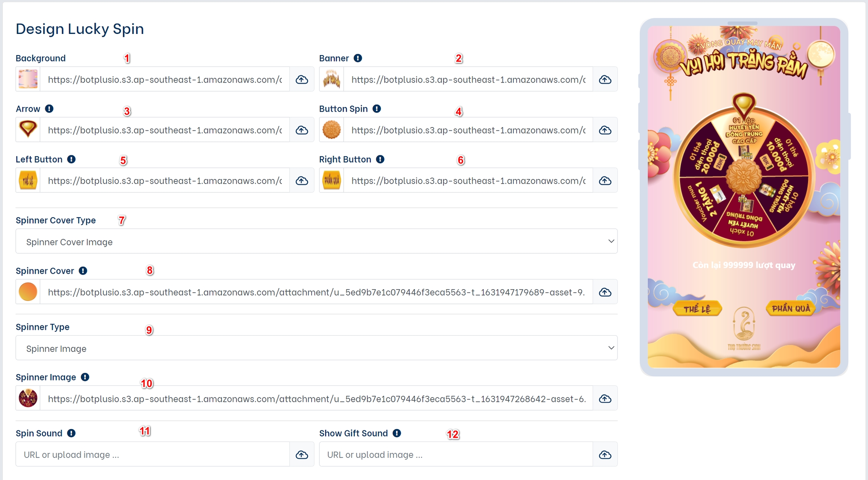868x480 pixels.
Task: Click the info icon beside Spinner Cover
Action: [83, 271]
